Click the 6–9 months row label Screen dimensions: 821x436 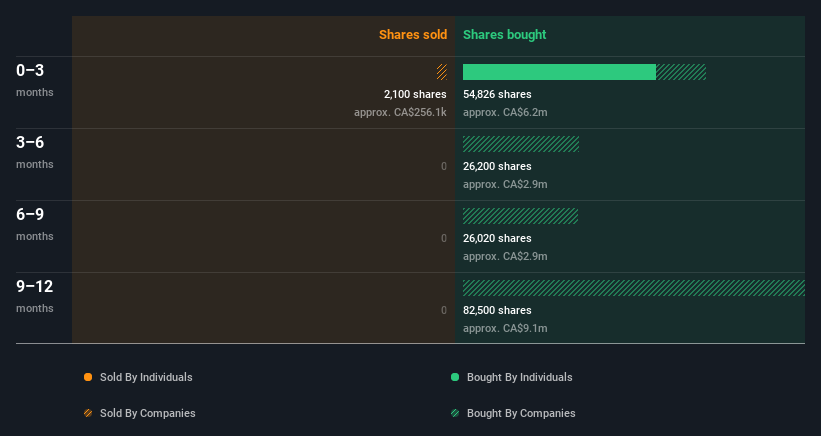tap(35, 224)
